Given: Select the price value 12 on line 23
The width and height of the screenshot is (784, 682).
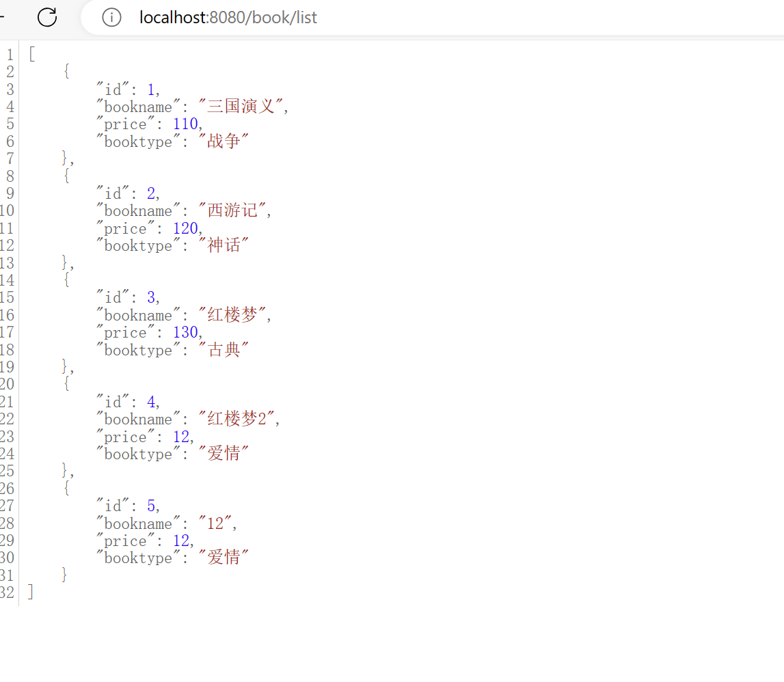Looking at the screenshot, I should [182, 437].
